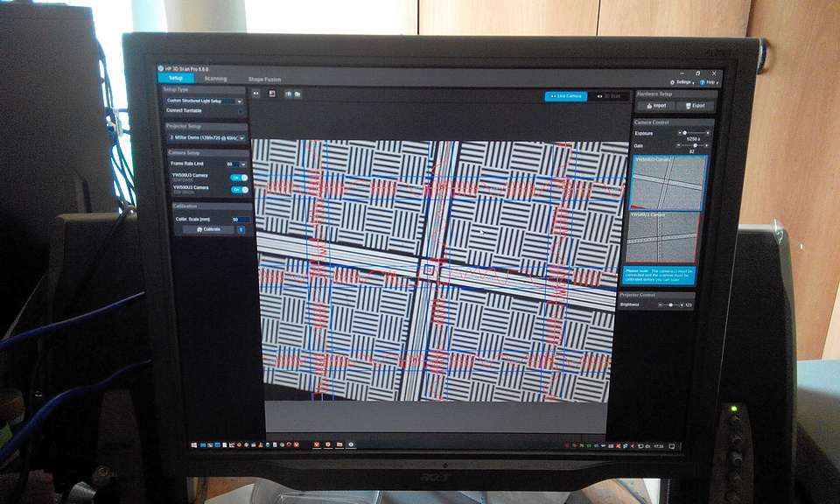
Task: Click the camera view toggle icon in viewer toolbar
Action: click(256, 93)
